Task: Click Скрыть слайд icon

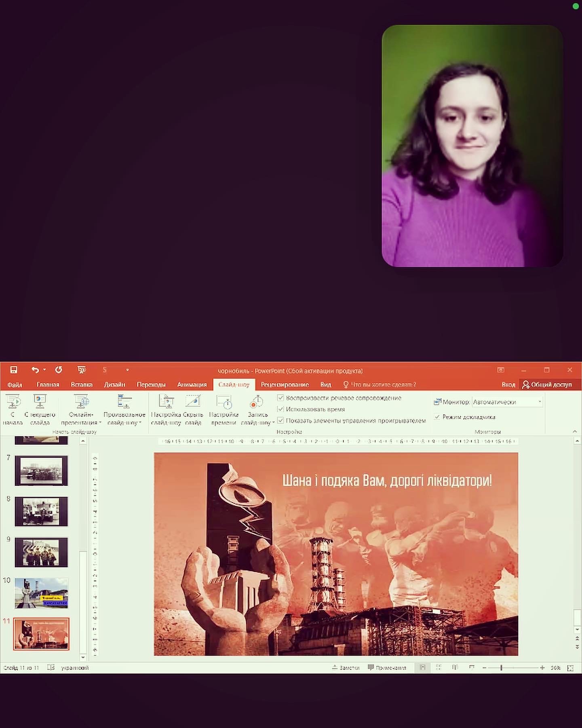Action: (193, 401)
